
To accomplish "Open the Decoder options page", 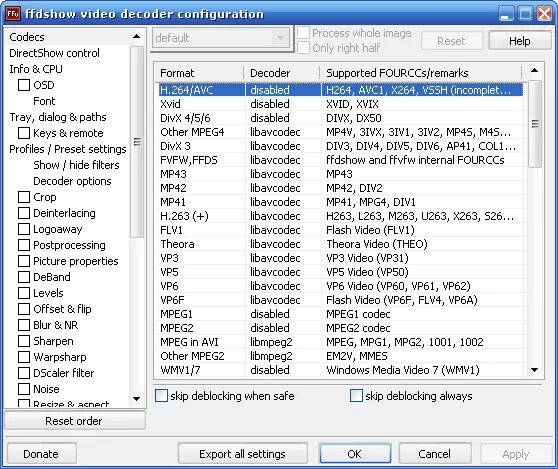I will pos(72,181).
